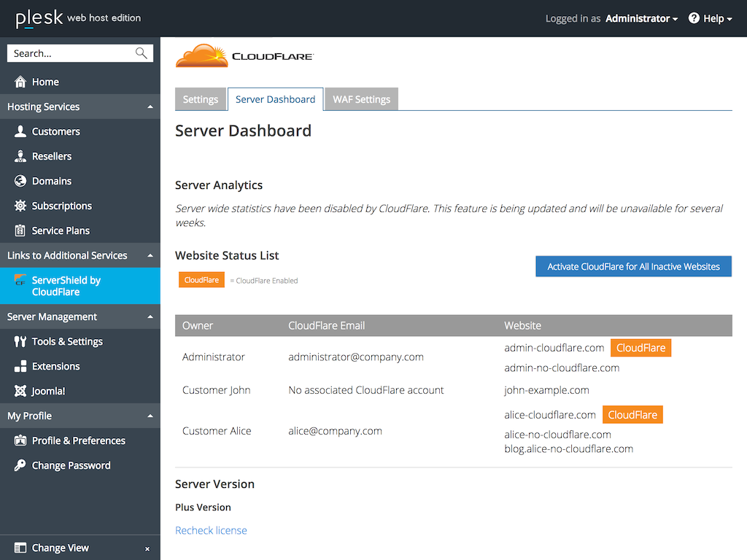Image resolution: width=747 pixels, height=560 pixels.
Task: Click the Subscriptions gear icon
Action: (x=20, y=206)
